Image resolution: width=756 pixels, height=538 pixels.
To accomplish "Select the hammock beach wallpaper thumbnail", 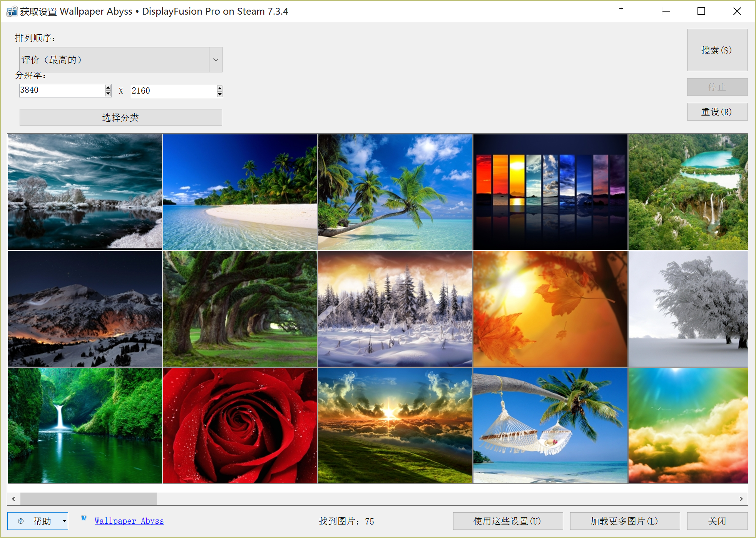I will point(550,426).
